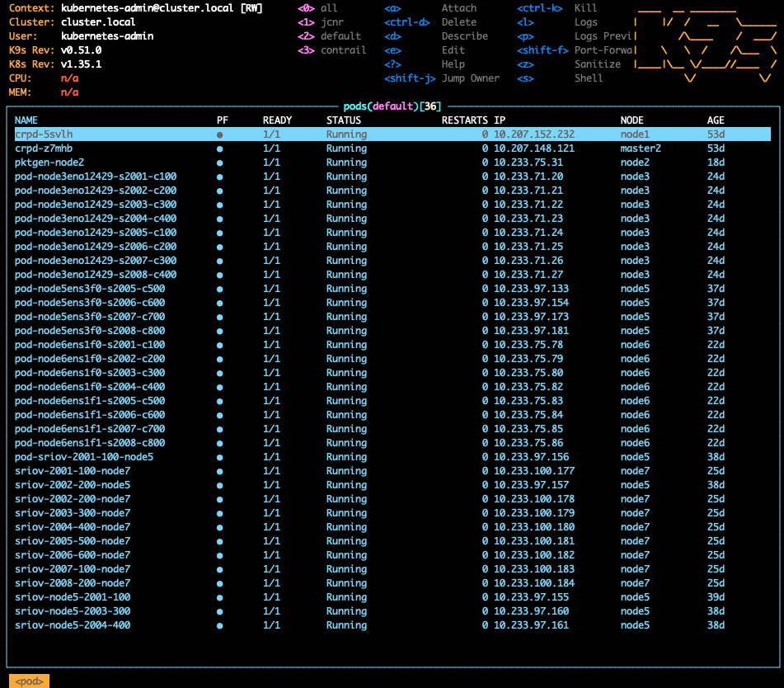Select pod-node6ens1f1-s2008-c800
The image size is (784, 688).
click(x=90, y=443)
